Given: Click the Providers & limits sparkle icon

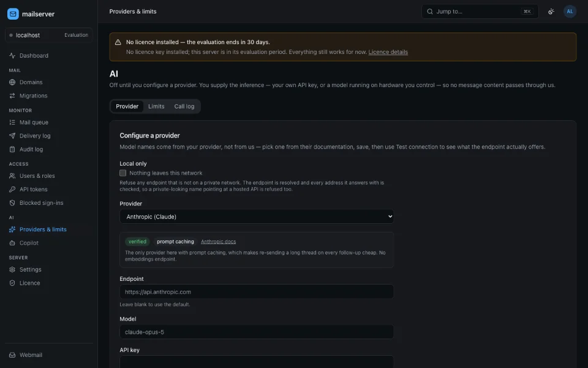Looking at the screenshot, I should point(12,229).
